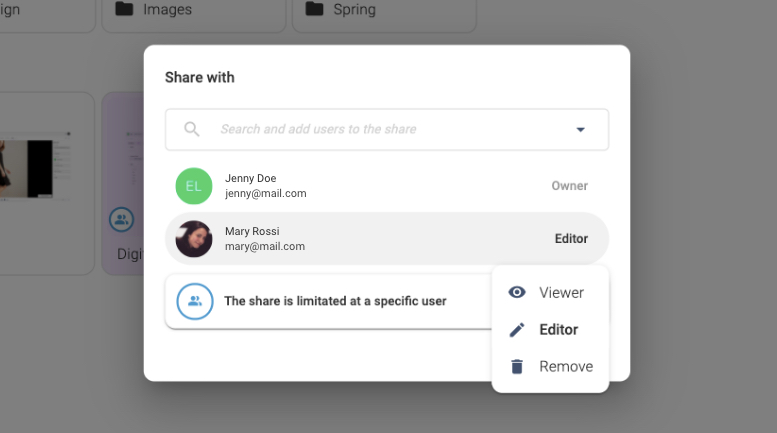Select Viewer from the role menu
Viewport: 777px width, 433px height.
coord(550,292)
